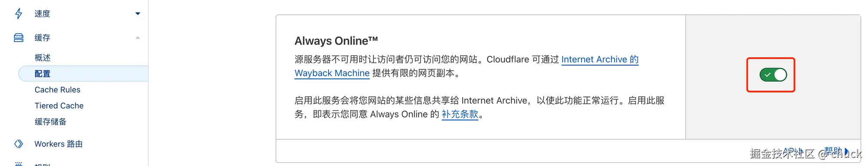Open the 补充条款 supplemental terms link
868x166 pixels.
460,114
